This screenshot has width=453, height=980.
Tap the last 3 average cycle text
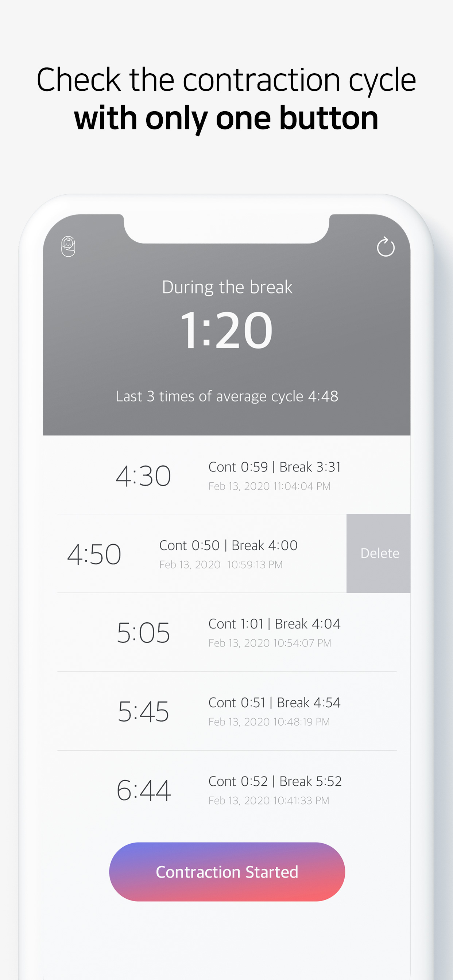227,396
